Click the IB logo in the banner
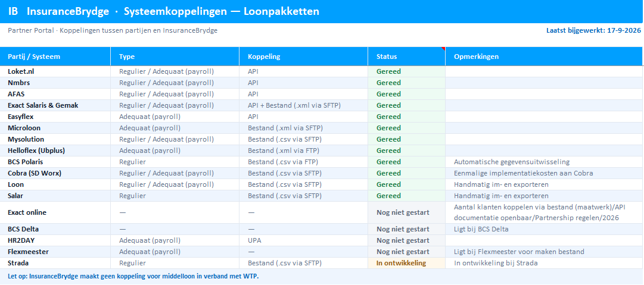644x285 pixels. (13, 11)
